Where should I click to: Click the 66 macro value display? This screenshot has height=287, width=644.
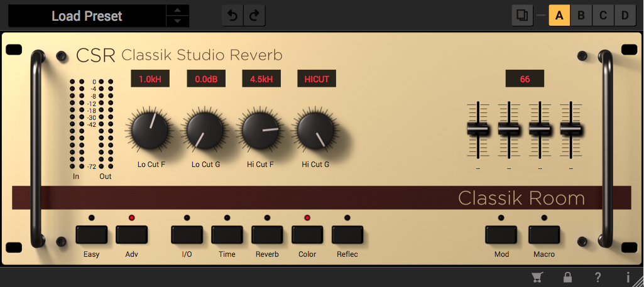(x=525, y=79)
